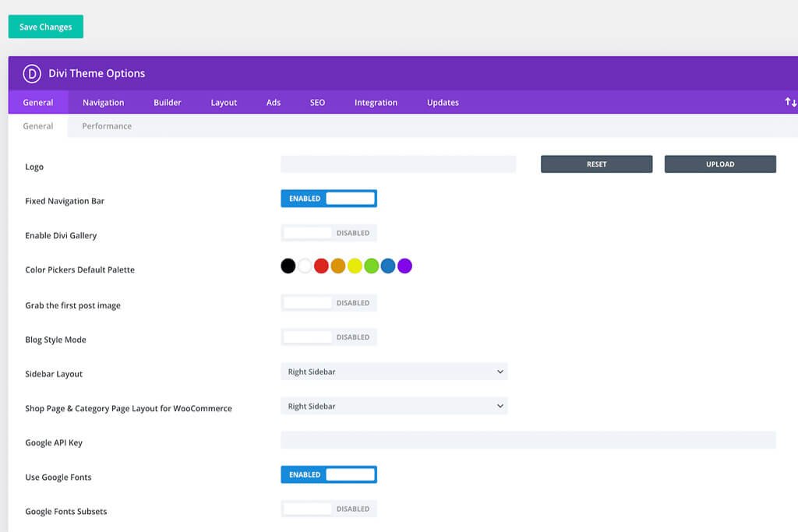Click the Color Pickers Default Palette label

click(80, 270)
